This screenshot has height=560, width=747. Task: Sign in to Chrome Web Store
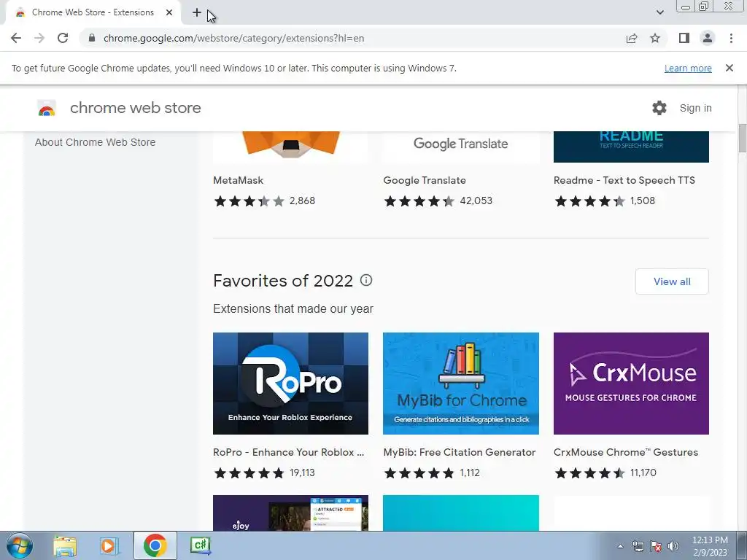tap(695, 108)
